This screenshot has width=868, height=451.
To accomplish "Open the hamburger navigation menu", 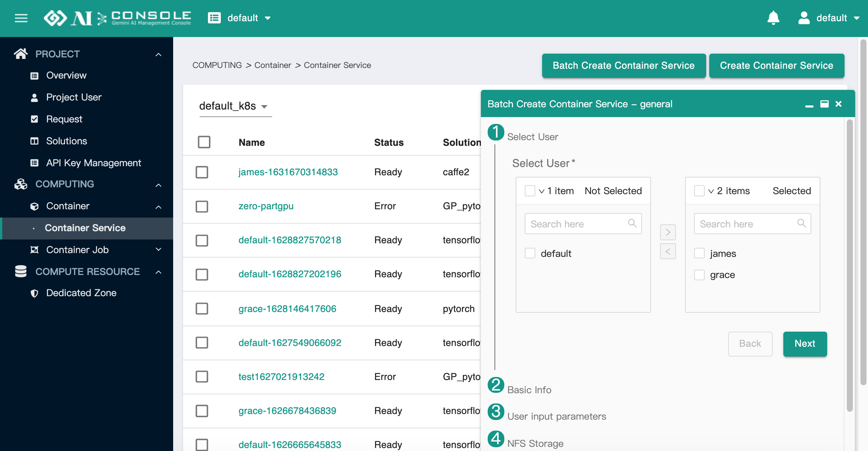I will click(x=21, y=18).
